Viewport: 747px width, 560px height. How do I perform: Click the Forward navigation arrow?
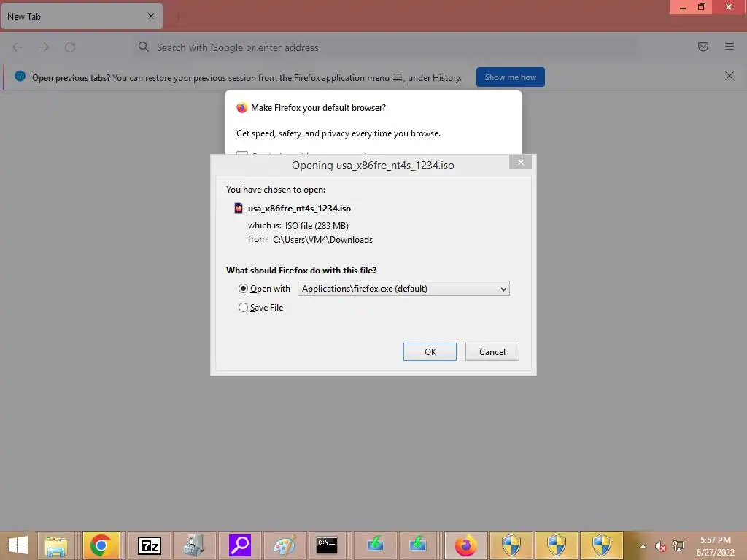(44, 47)
